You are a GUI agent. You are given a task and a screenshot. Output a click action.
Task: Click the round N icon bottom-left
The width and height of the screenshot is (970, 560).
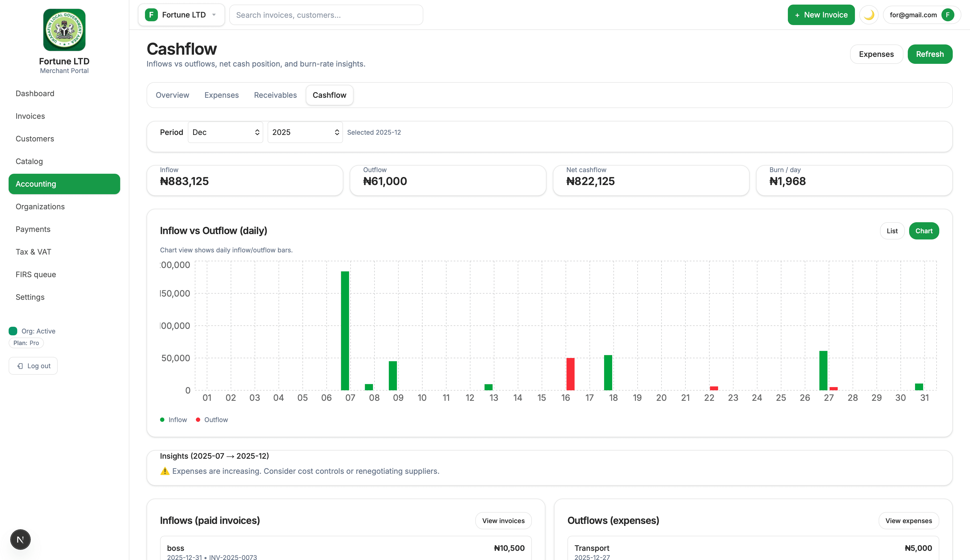(x=20, y=540)
